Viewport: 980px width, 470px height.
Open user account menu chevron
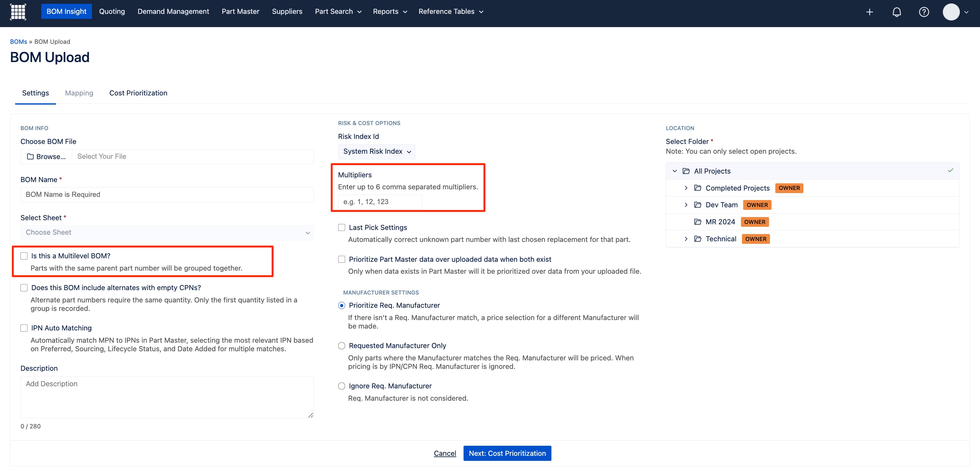coord(966,12)
